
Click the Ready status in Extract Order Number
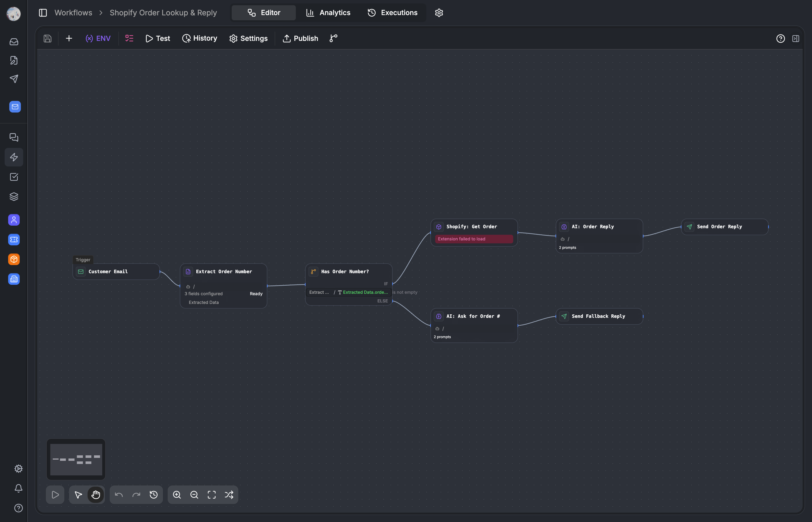click(x=256, y=294)
